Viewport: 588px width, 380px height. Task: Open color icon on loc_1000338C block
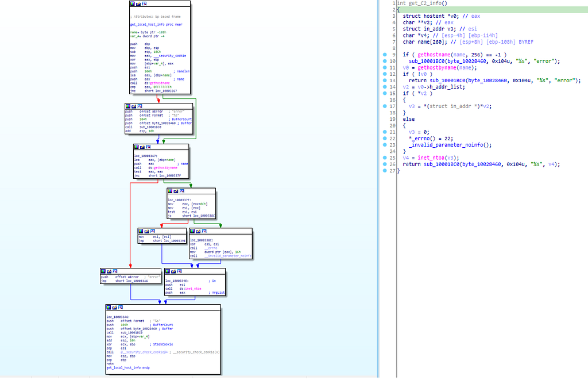pos(192,231)
